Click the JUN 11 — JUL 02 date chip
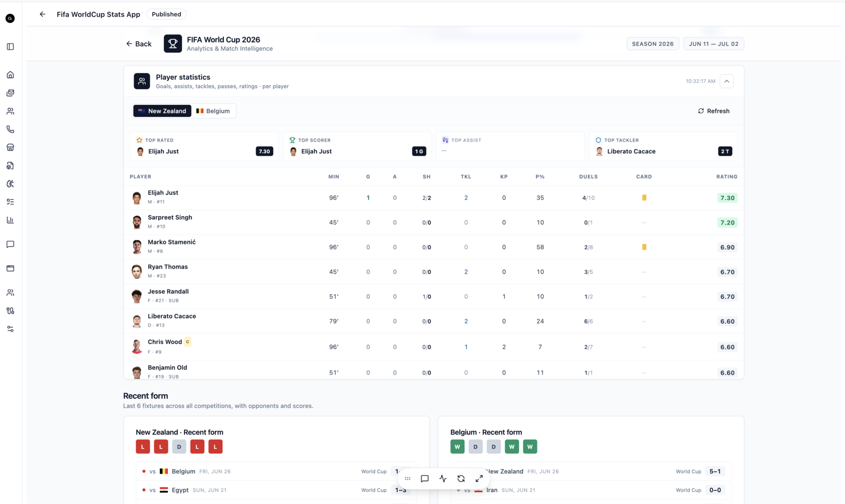Viewport: 845px width, 504px height. 713,44
